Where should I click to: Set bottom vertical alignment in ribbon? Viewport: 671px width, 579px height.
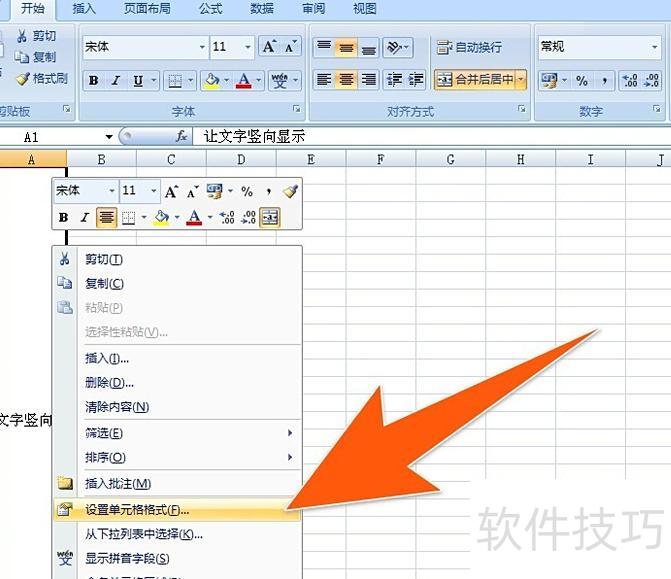point(368,47)
